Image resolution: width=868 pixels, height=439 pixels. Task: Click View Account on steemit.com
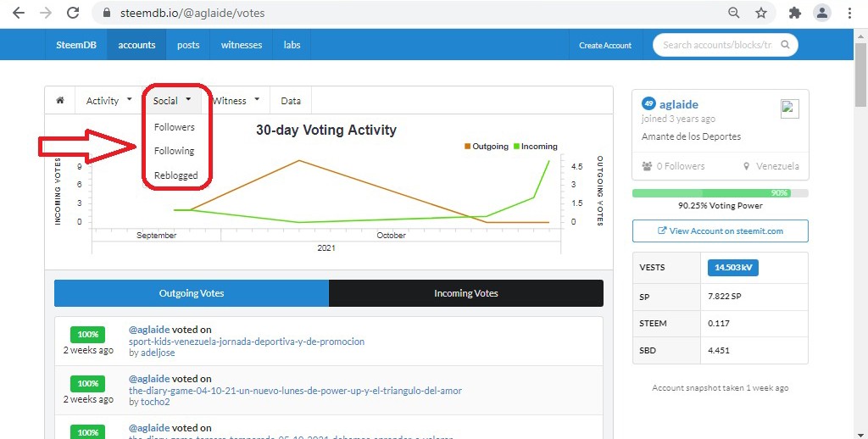pos(721,231)
